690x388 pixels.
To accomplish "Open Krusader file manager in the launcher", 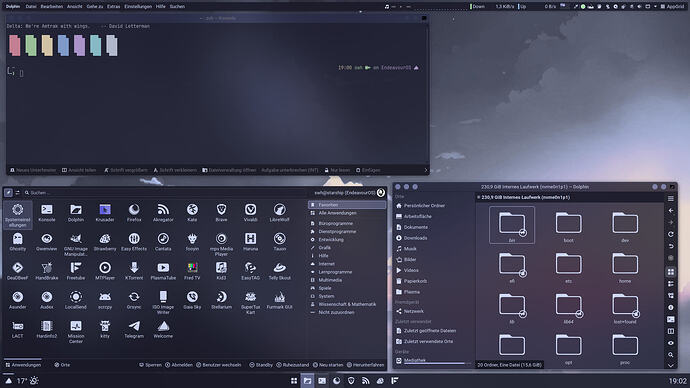I will 105,212.
